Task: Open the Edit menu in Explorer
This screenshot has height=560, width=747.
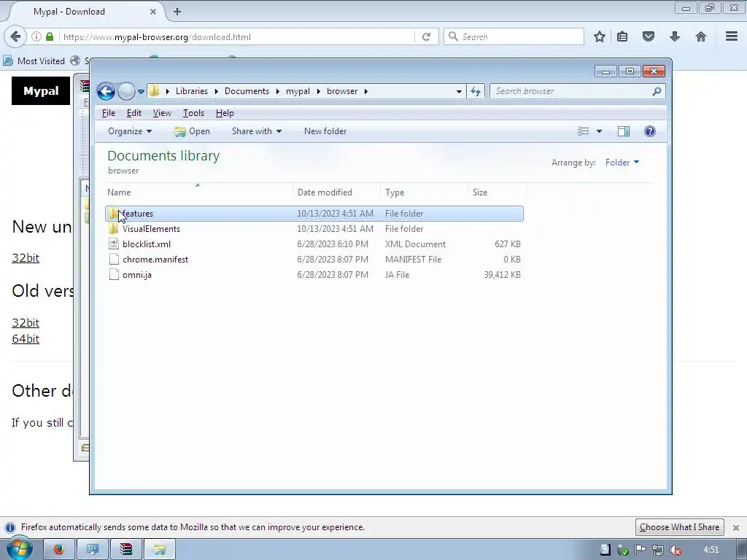Action: tap(134, 113)
